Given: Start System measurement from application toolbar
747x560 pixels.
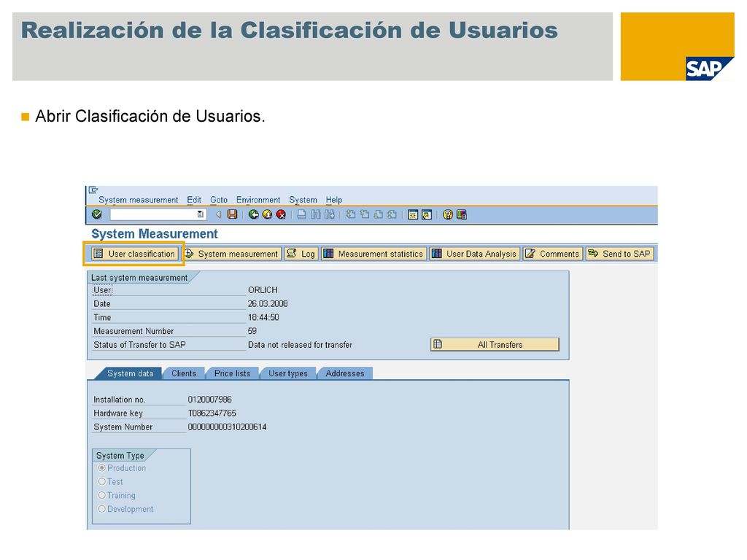Looking at the screenshot, I should pos(232,254).
